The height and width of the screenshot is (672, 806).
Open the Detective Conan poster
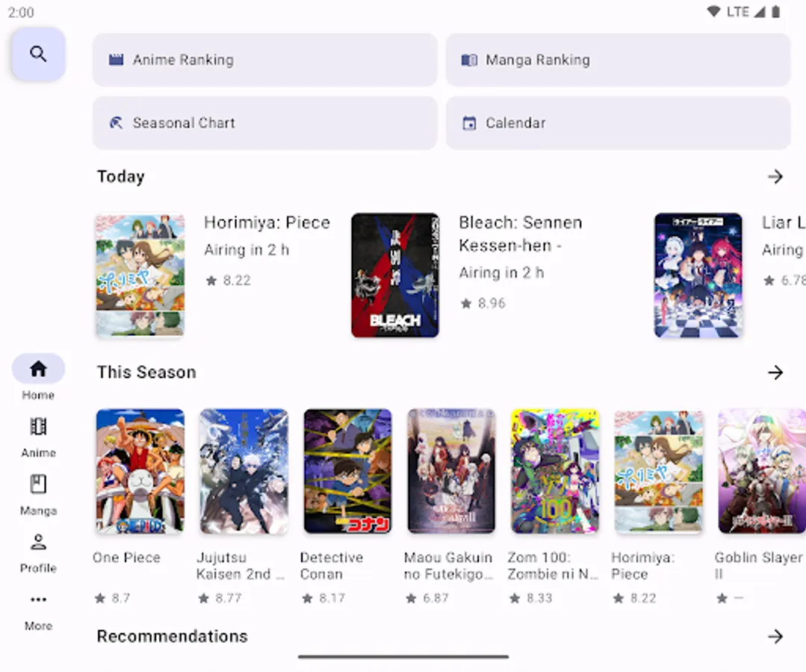pos(347,471)
